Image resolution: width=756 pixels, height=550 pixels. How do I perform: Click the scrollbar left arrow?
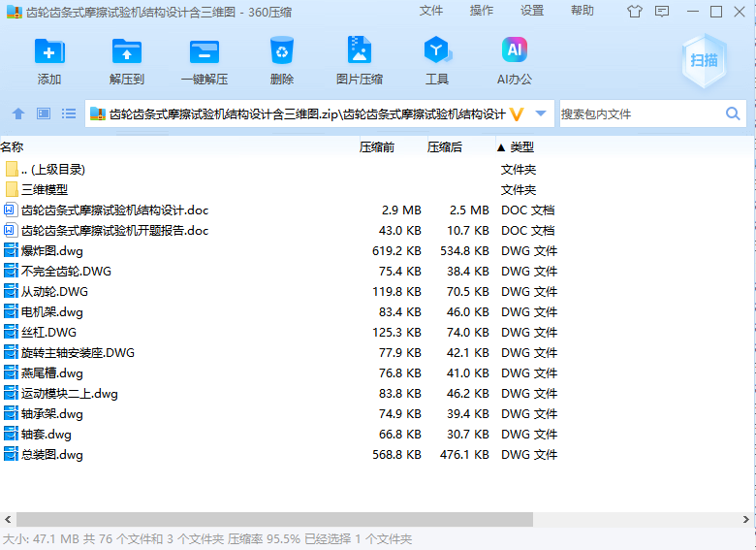click(8, 520)
